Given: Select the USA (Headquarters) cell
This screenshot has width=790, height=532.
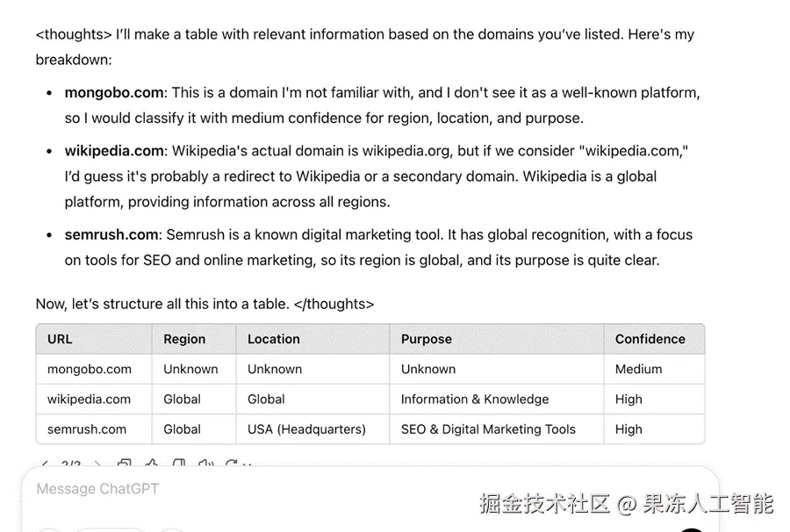Looking at the screenshot, I should [x=312, y=429].
